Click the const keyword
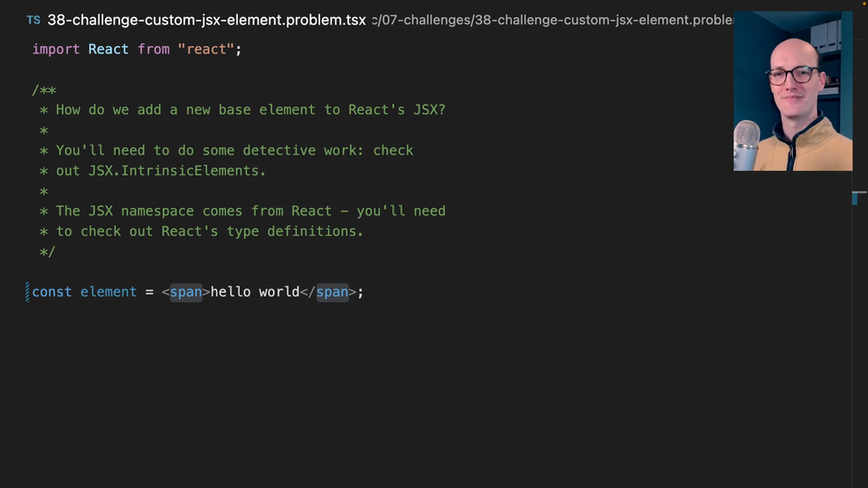 (52, 292)
